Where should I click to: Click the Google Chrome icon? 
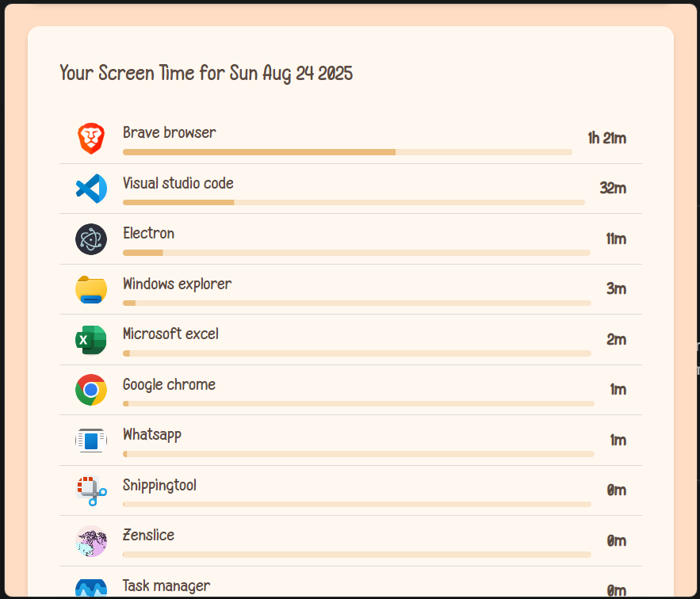90,390
